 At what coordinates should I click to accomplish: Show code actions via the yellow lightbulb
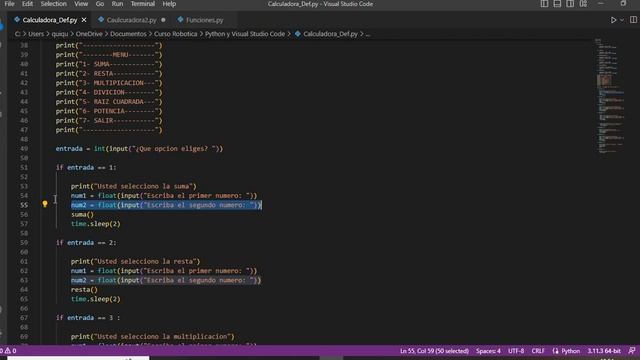coord(45,204)
